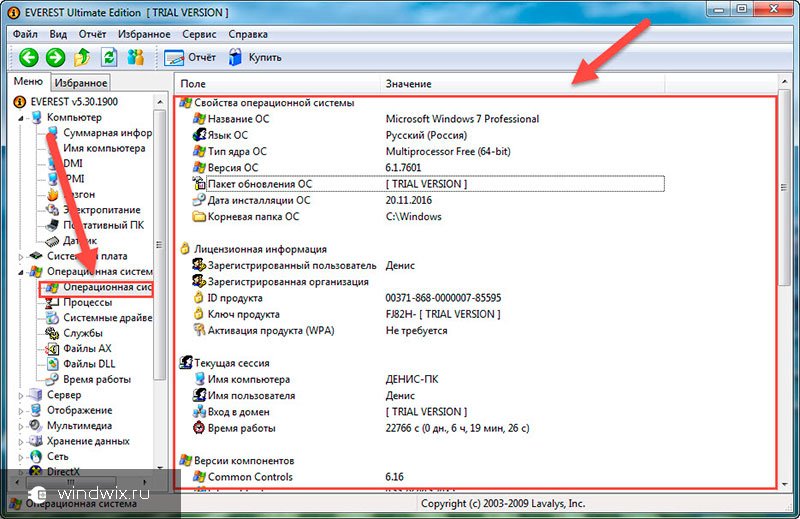Click the Значение column header

pyautogui.click(x=522, y=84)
